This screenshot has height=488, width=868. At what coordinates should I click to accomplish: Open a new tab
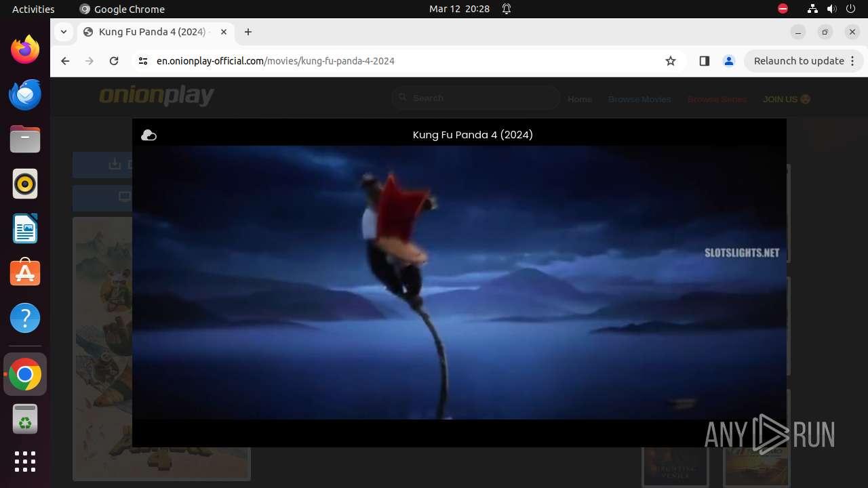(248, 32)
